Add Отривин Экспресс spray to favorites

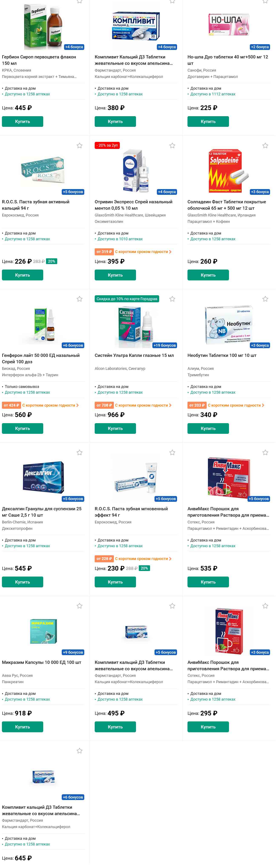click(172, 146)
